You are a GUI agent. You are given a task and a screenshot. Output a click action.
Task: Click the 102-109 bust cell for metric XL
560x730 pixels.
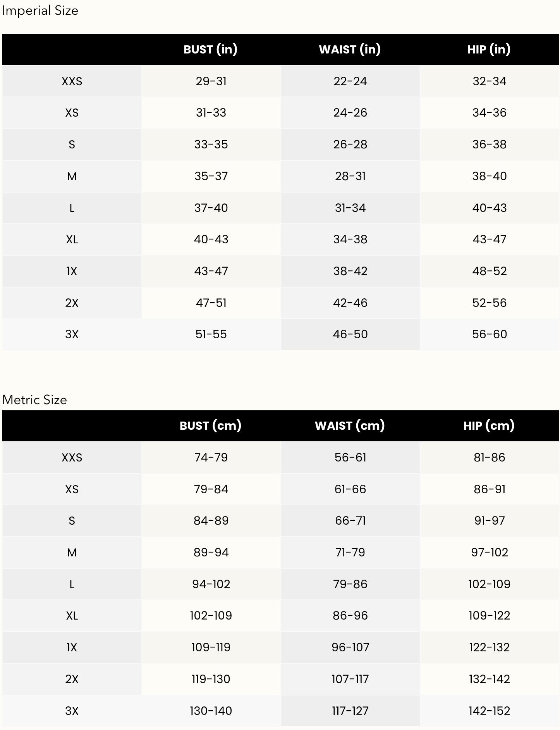(211, 615)
